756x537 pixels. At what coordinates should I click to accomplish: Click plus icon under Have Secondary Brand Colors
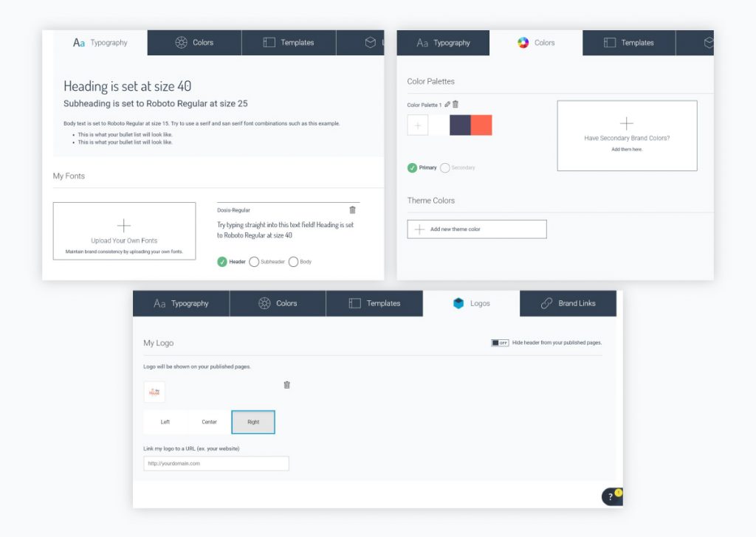pos(626,123)
